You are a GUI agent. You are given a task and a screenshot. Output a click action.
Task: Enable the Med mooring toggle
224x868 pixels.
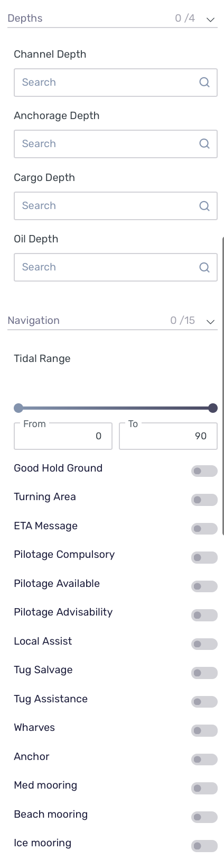tap(204, 789)
